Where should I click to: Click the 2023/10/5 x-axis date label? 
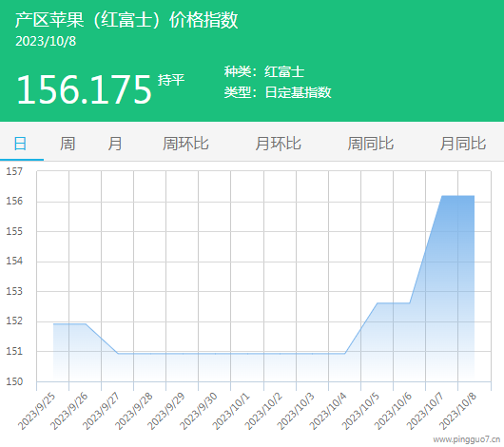point(360,411)
